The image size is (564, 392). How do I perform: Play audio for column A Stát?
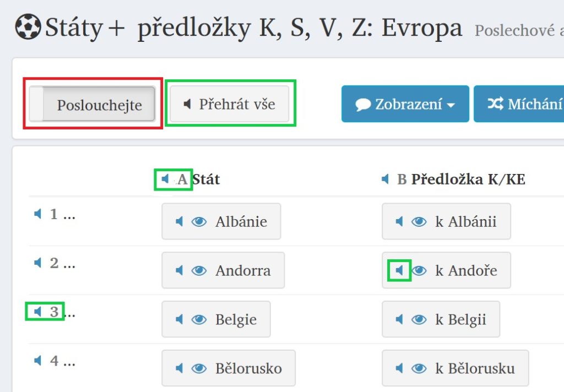tap(165, 179)
